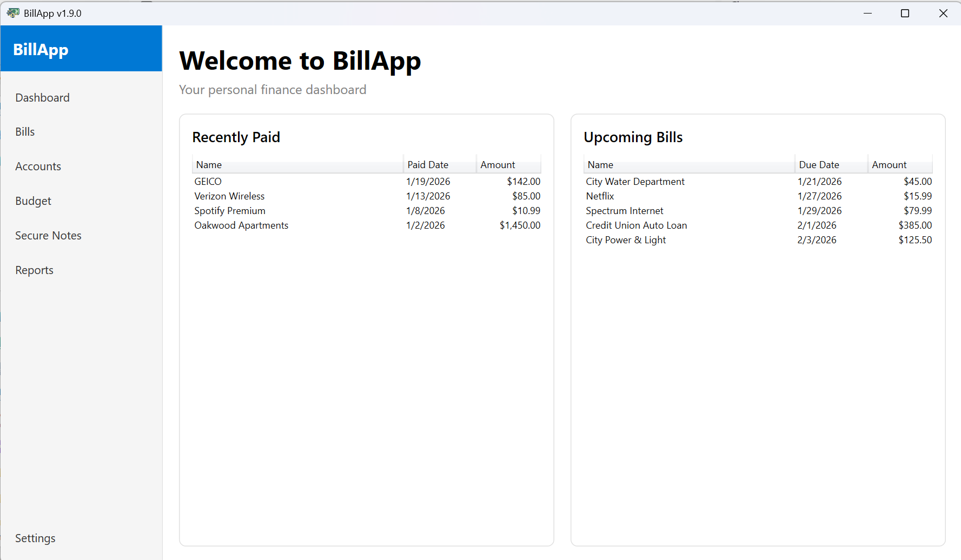Sort Upcoming Bills by Amount
Image resolution: width=961 pixels, height=560 pixels.
(x=890, y=164)
